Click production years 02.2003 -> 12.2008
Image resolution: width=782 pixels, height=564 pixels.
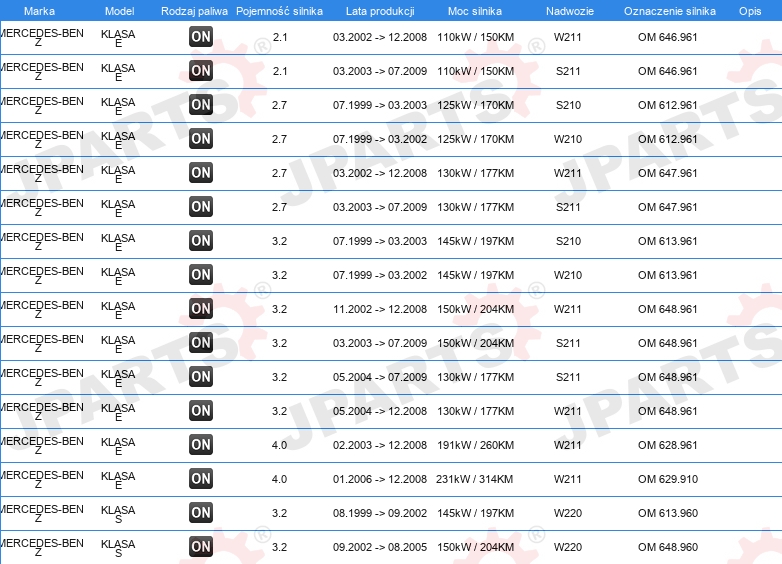pyautogui.click(x=380, y=445)
